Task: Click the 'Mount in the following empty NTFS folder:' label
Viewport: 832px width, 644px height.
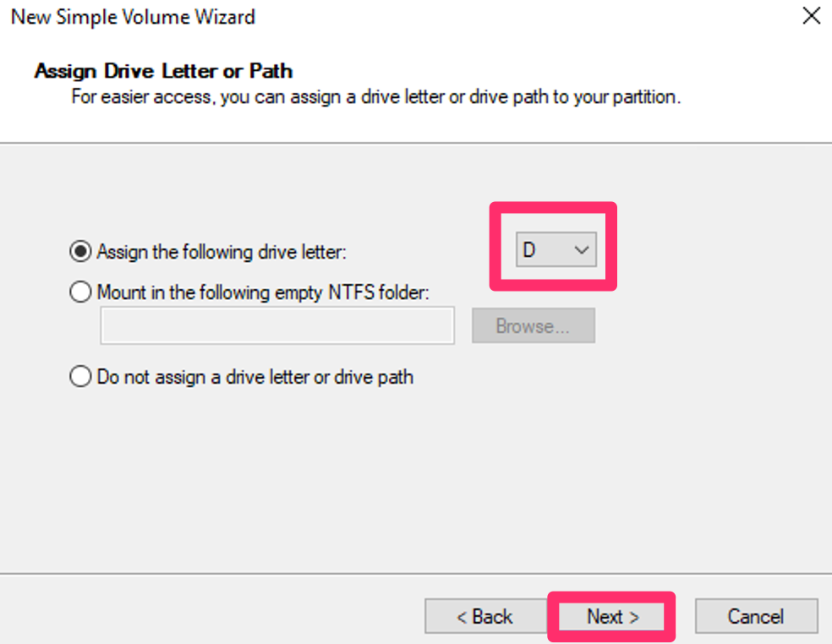Action: coord(264,292)
